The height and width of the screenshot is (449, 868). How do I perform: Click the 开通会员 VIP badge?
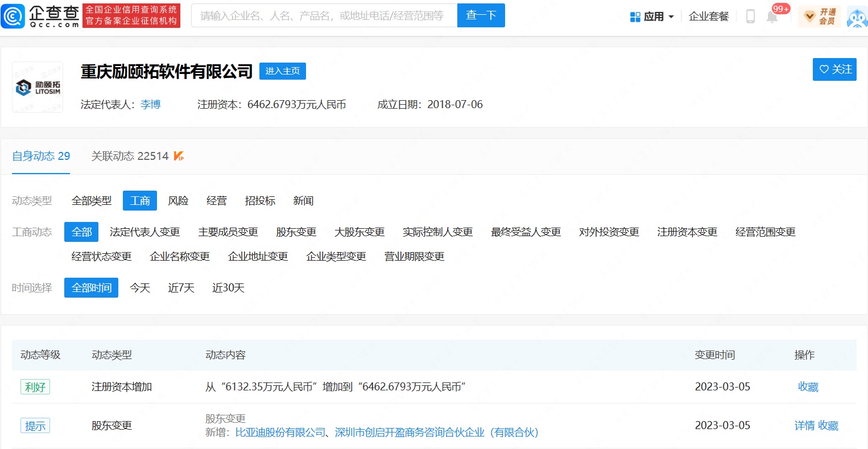[x=819, y=17]
